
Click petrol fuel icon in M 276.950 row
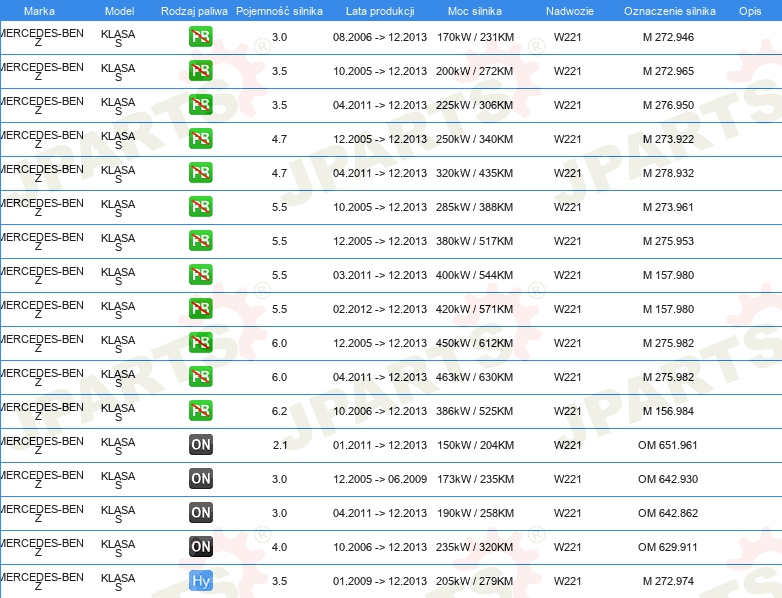[200, 105]
